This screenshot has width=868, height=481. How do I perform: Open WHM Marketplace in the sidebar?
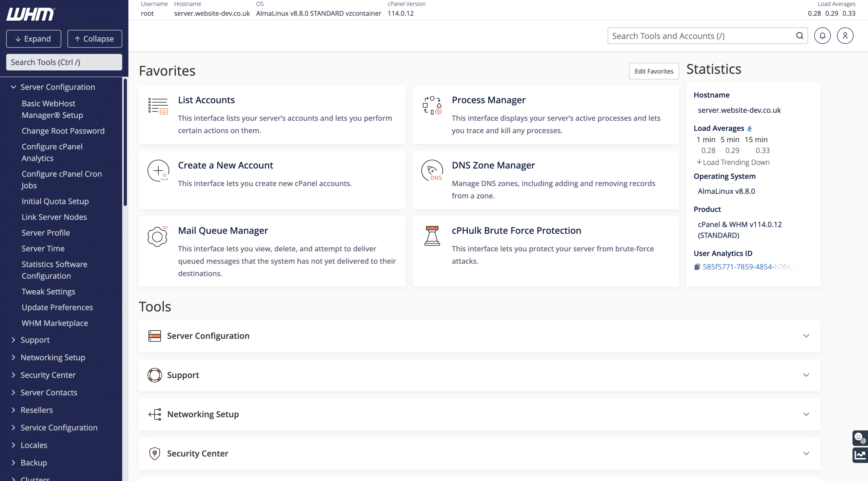55,323
